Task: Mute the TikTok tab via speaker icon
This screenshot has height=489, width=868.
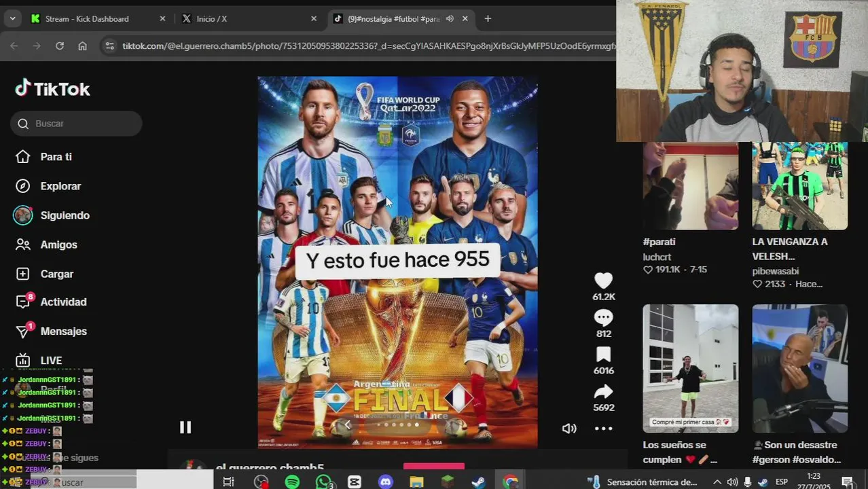Action: point(450,19)
